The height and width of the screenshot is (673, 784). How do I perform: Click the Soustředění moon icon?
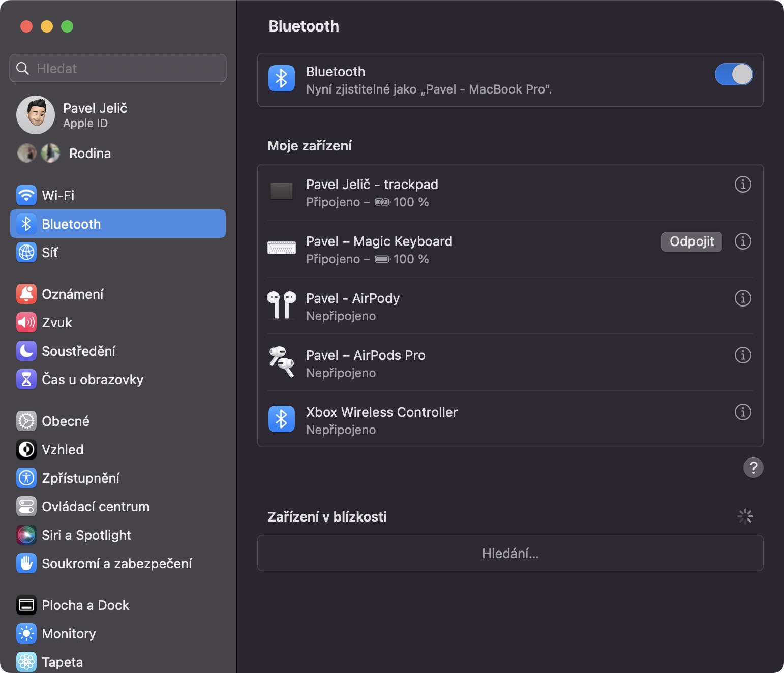pos(26,351)
